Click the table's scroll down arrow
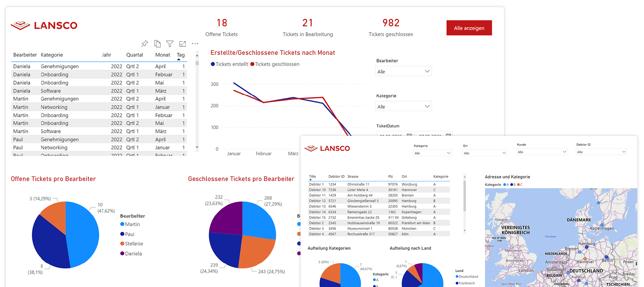The height and width of the screenshot is (287, 644). (x=197, y=147)
